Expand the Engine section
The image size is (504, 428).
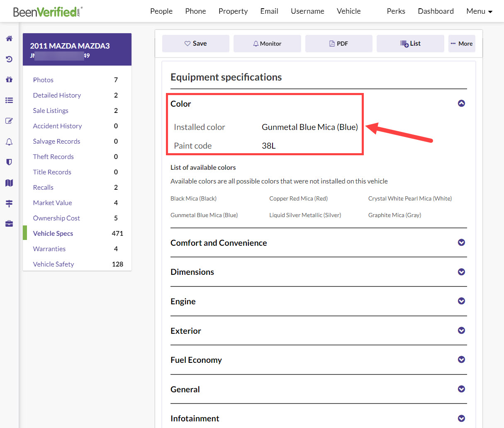tap(461, 301)
